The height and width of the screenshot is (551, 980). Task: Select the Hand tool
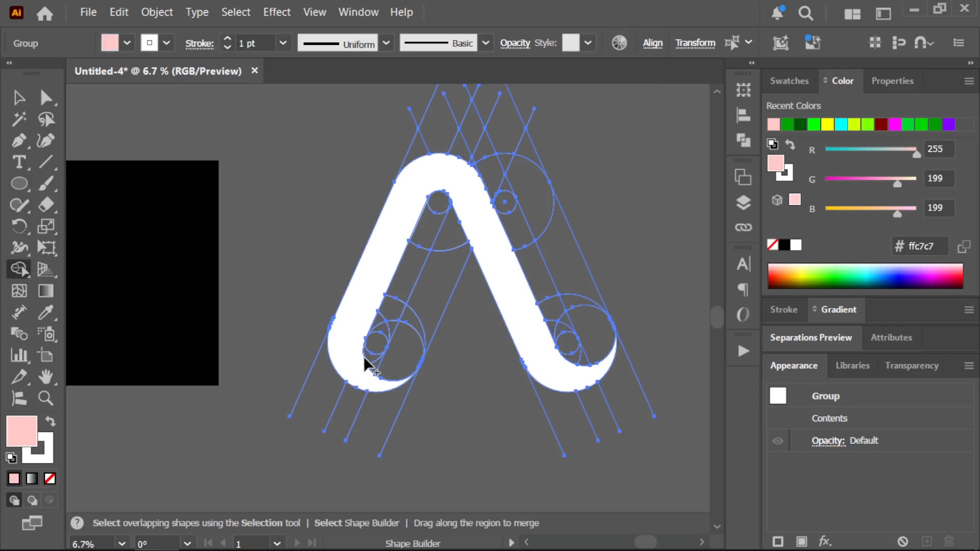(46, 377)
